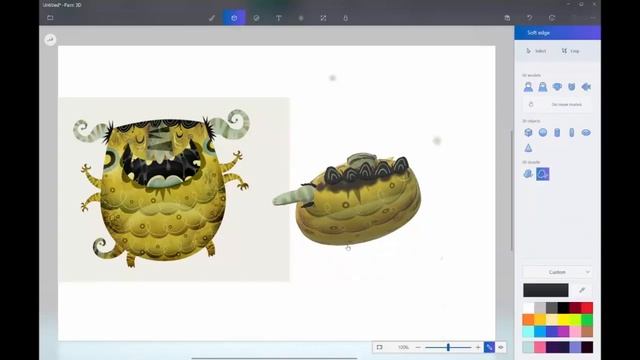The width and height of the screenshot is (640, 360).
Task: Open the more options menu at top right
Action: coord(593,18)
